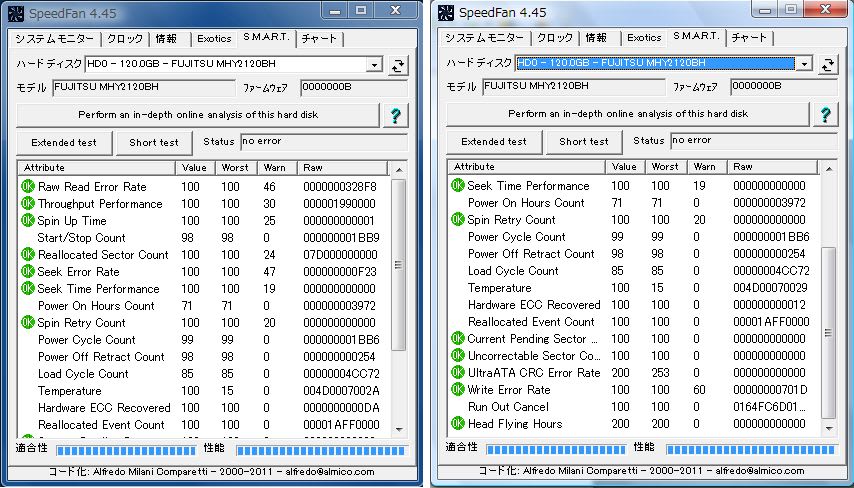
Task: Switch to チャート tab in left window
Action: point(319,39)
